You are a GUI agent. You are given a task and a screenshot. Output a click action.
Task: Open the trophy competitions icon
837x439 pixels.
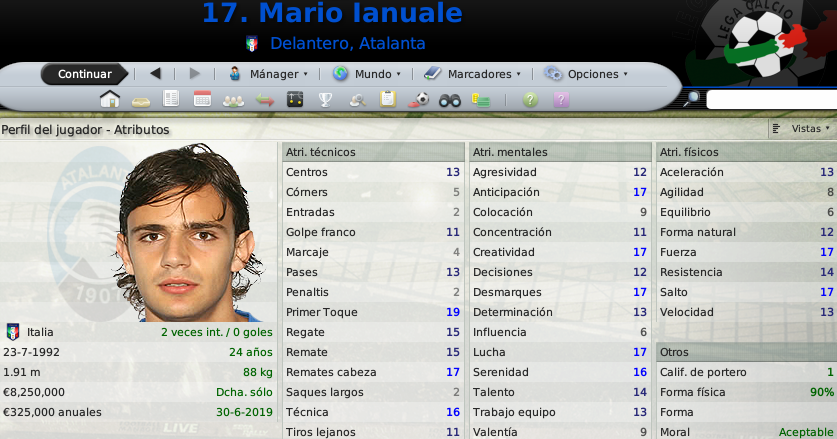point(325,100)
